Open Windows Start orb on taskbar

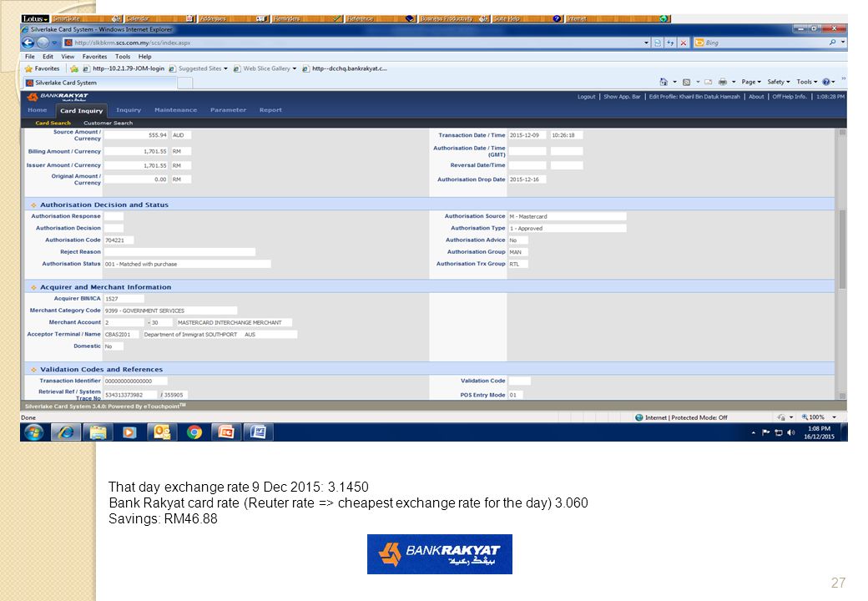tap(33, 432)
